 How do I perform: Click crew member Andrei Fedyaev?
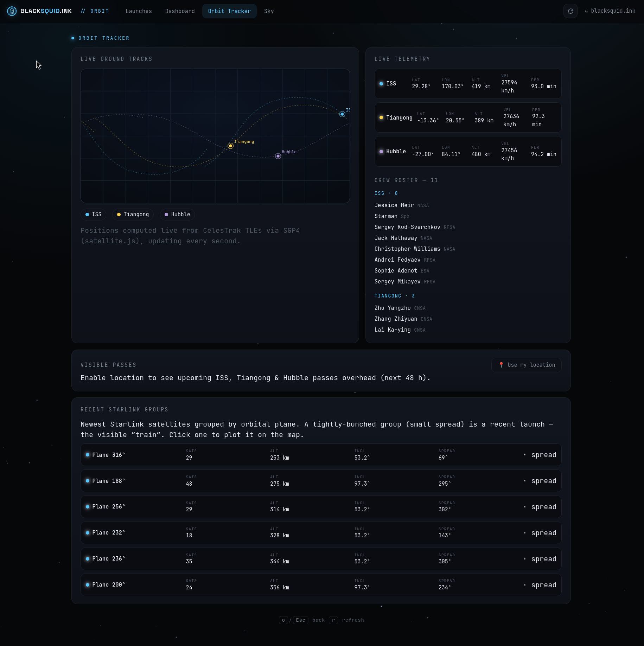[397, 260]
